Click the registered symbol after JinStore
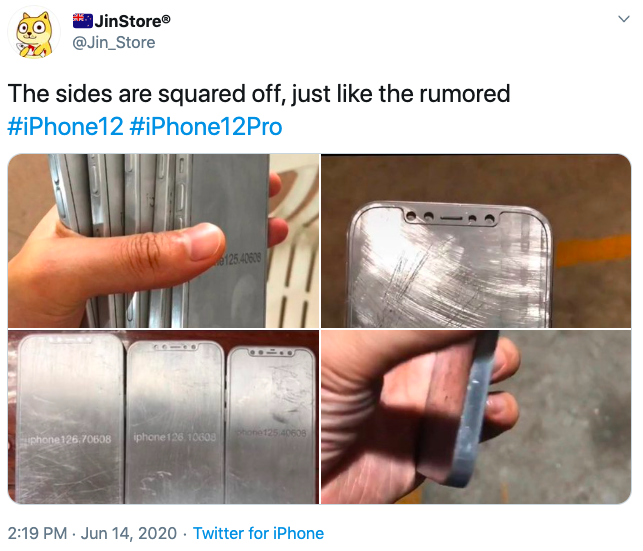Screen dimensions: 643x551 click(166, 19)
